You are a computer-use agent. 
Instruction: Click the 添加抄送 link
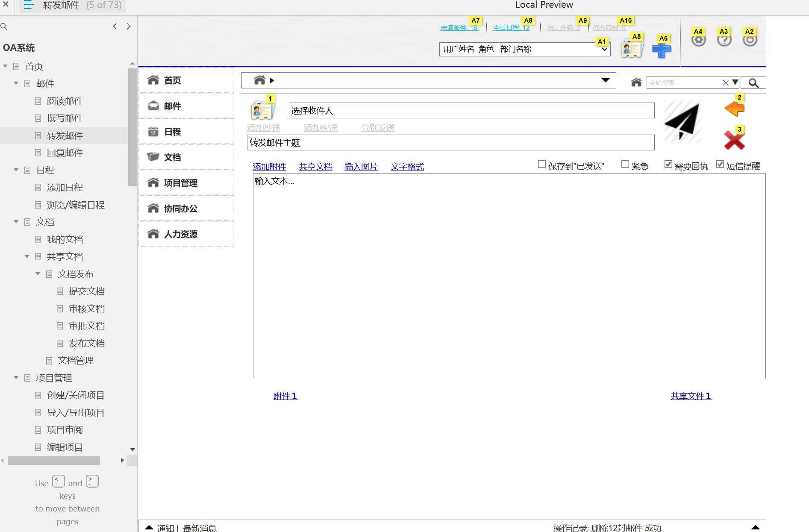[x=264, y=128]
